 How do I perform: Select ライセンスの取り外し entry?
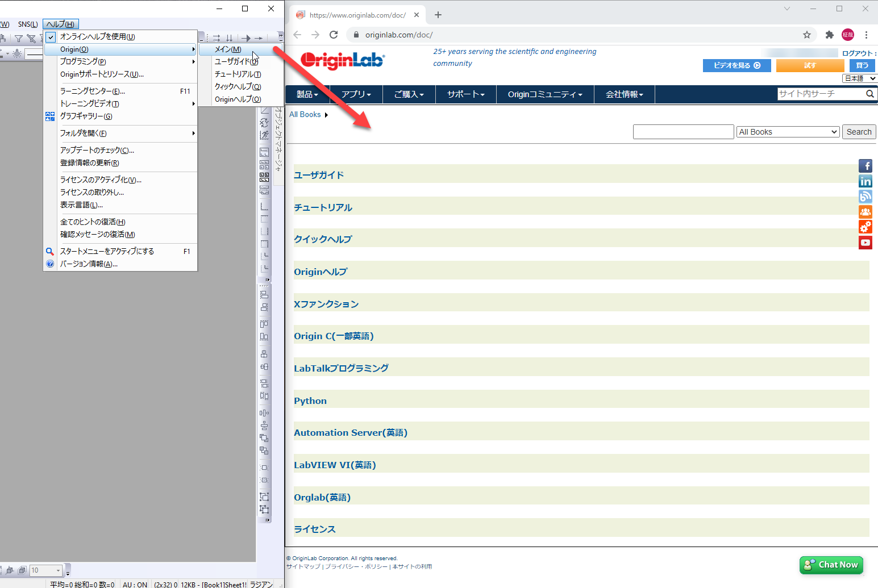[x=120, y=193]
